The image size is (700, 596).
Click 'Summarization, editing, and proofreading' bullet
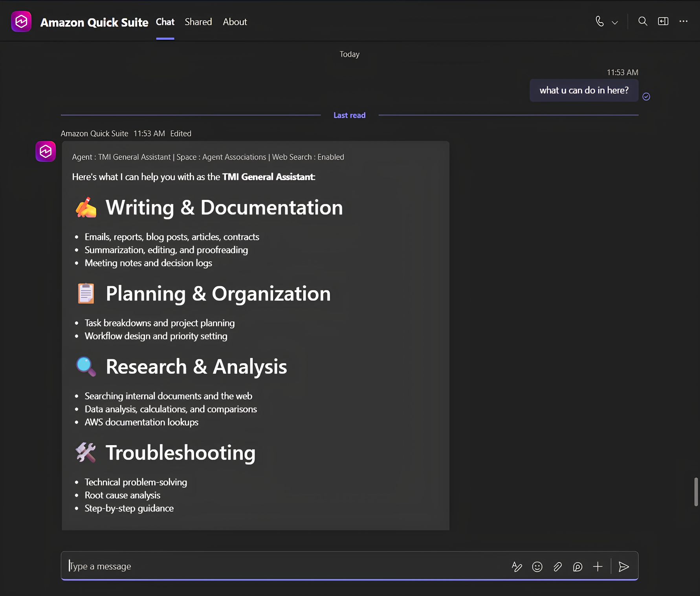pyautogui.click(x=166, y=250)
